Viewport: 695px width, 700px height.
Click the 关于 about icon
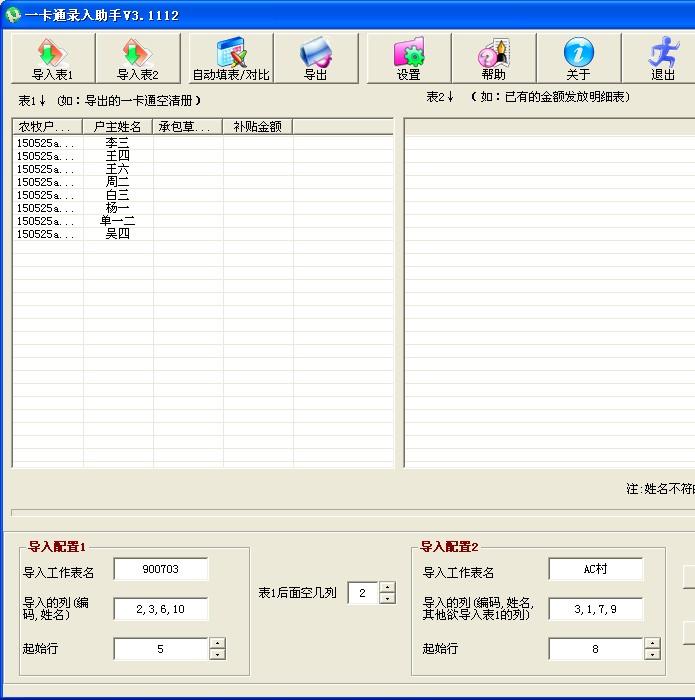click(x=578, y=58)
